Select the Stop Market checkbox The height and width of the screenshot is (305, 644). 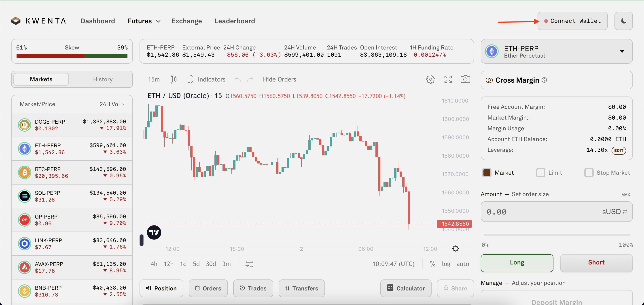589,173
